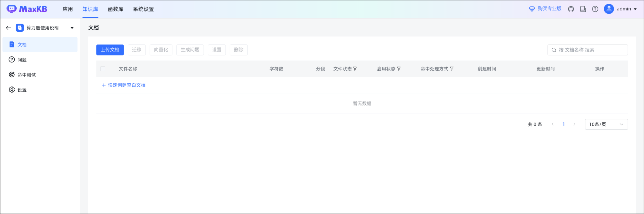Screen dimensions: 644x214
Task: Click the 算力舱使用说明 knowledge base icon
Action: [x=20, y=28]
